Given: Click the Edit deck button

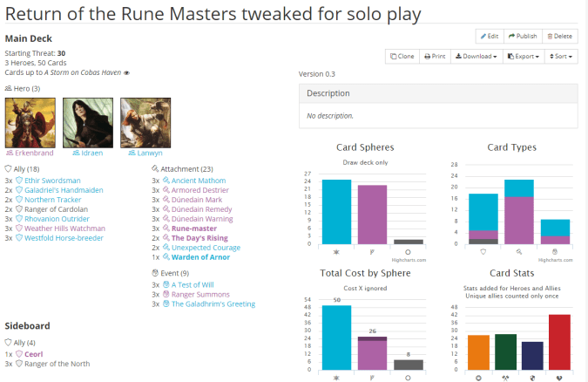Looking at the screenshot, I should pos(489,36).
